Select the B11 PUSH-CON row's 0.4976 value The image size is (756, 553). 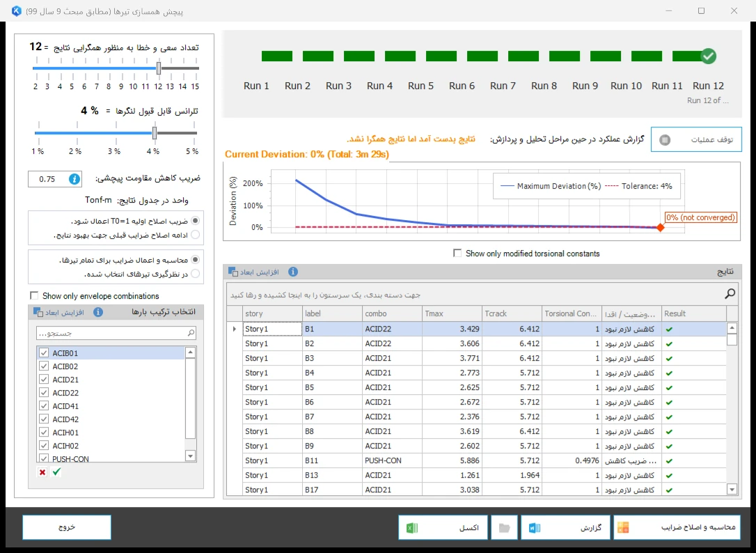(x=572, y=461)
